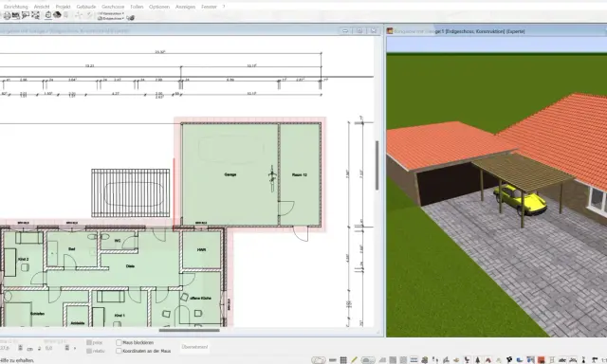This screenshot has height=364, width=607.
Task: Click the vertical scrollbar of the plan view
Action: click(377, 165)
